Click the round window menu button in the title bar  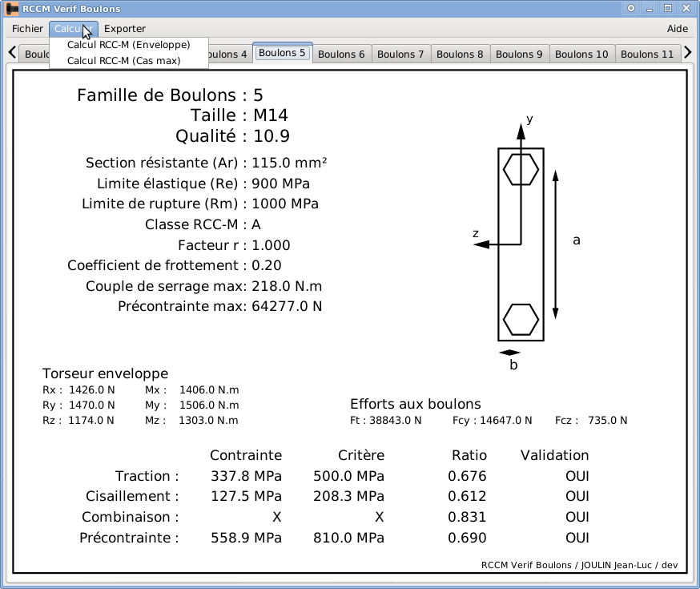coord(631,8)
